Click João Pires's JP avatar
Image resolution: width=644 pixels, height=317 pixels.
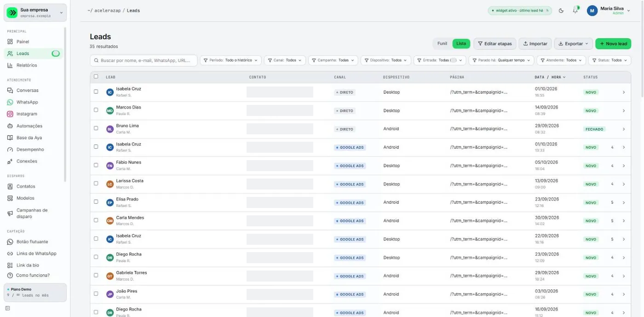point(110,294)
